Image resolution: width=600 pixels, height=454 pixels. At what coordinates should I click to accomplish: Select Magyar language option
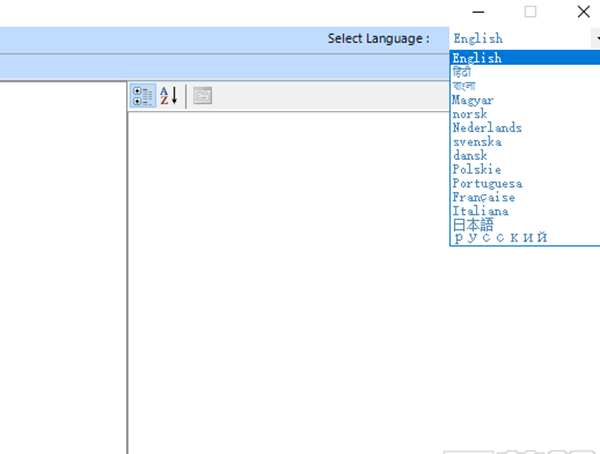525,100
